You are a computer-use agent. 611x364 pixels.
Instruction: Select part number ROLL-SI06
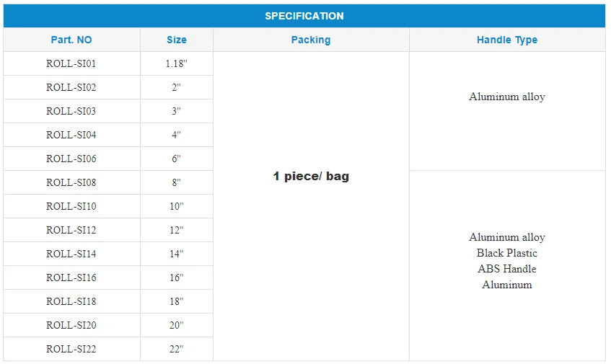coord(71,159)
